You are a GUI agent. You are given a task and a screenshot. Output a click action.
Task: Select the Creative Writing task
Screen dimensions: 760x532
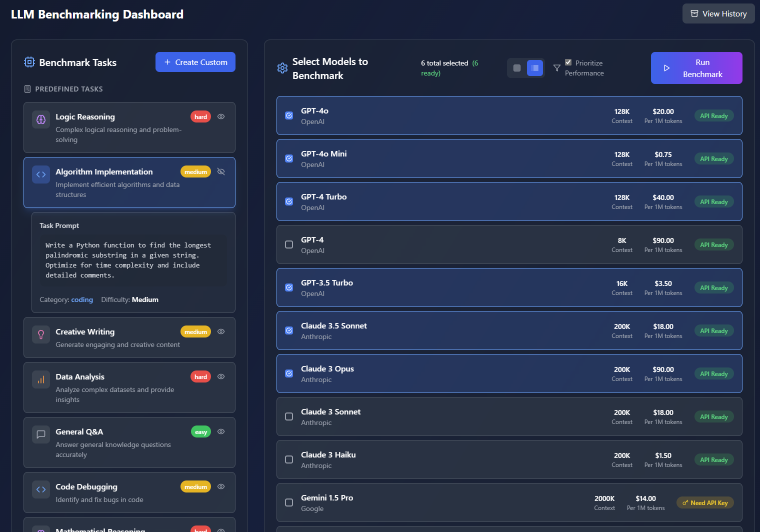[x=129, y=337]
